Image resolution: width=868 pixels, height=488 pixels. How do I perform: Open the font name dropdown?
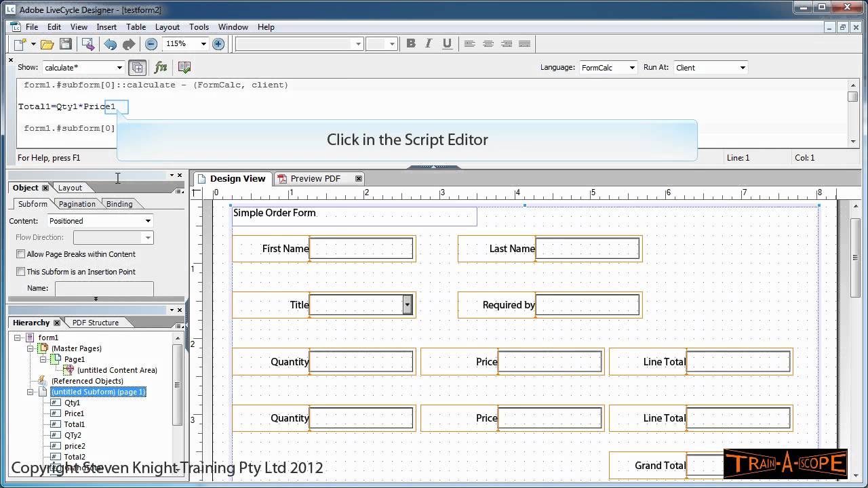pos(359,44)
